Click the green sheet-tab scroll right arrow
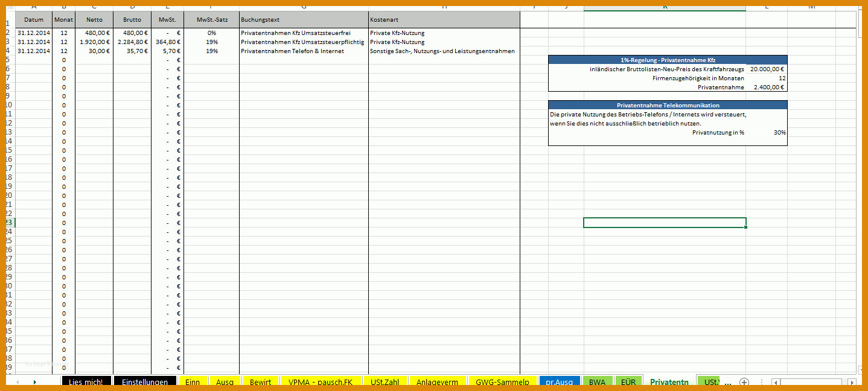This screenshot has width=868, height=391. pyautogui.click(x=34, y=382)
